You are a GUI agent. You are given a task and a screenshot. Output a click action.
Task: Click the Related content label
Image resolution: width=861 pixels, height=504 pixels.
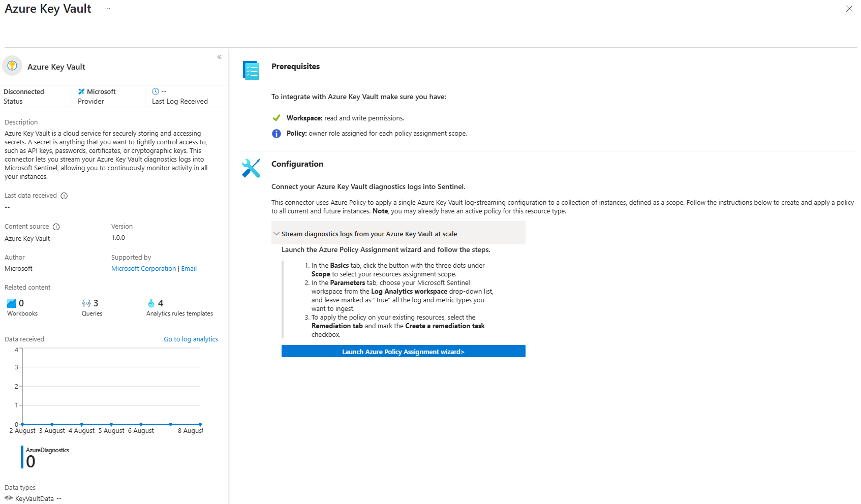pyautogui.click(x=27, y=288)
